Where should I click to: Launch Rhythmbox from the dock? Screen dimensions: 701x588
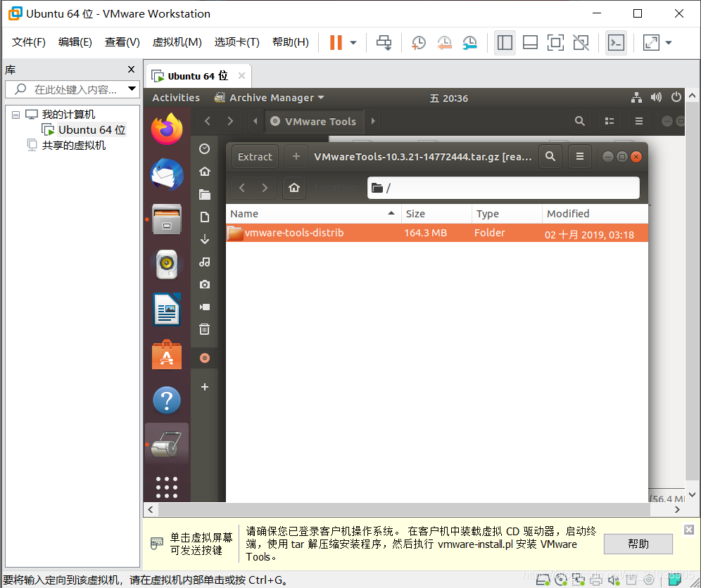tap(167, 264)
